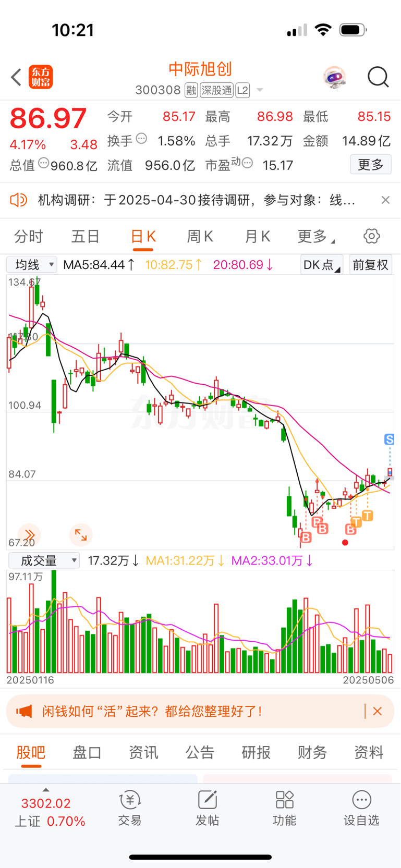Tap the 20250116 start date label
The width and height of the screenshot is (401, 868).
tap(30, 680)
